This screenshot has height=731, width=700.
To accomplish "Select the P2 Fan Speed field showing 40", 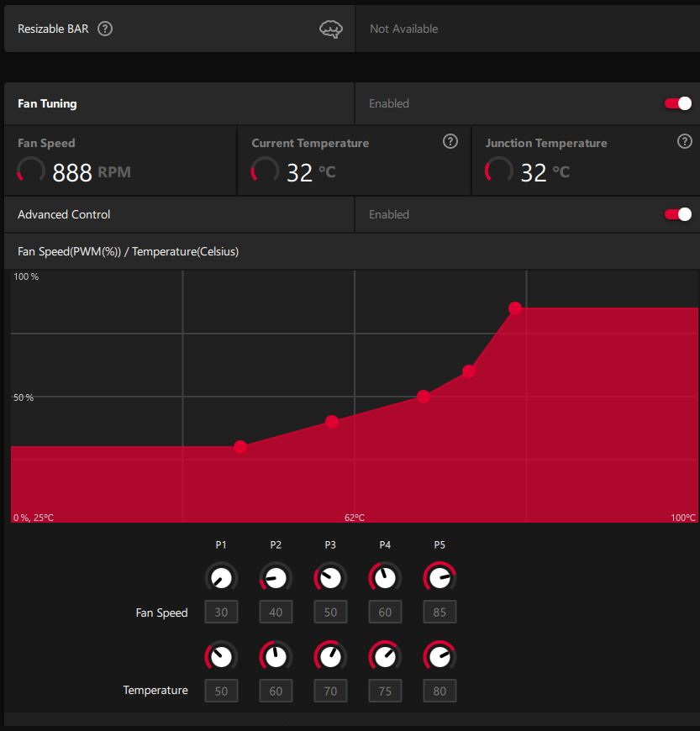I will 276,613.
